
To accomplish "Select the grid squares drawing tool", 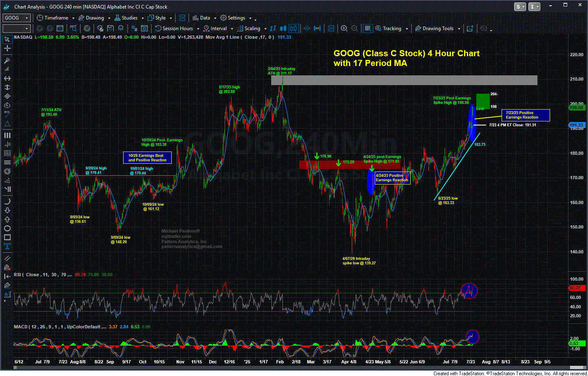I will 7,153.
